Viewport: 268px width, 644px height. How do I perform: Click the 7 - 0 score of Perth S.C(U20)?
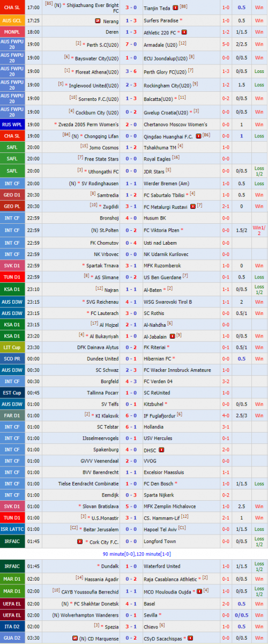coord(131,45)
